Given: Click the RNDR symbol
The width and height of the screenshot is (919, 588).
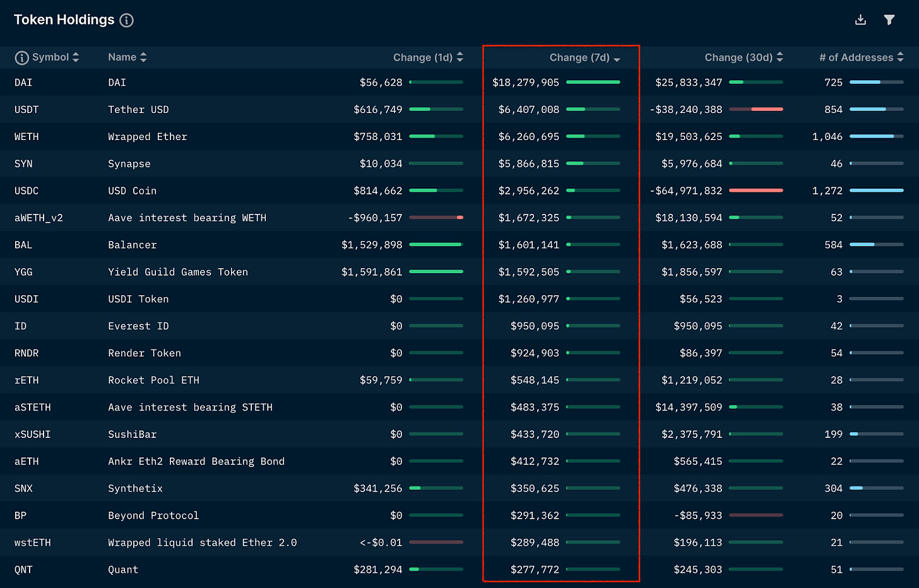Looking at the screenshot, I should click(x=27, y=354).
